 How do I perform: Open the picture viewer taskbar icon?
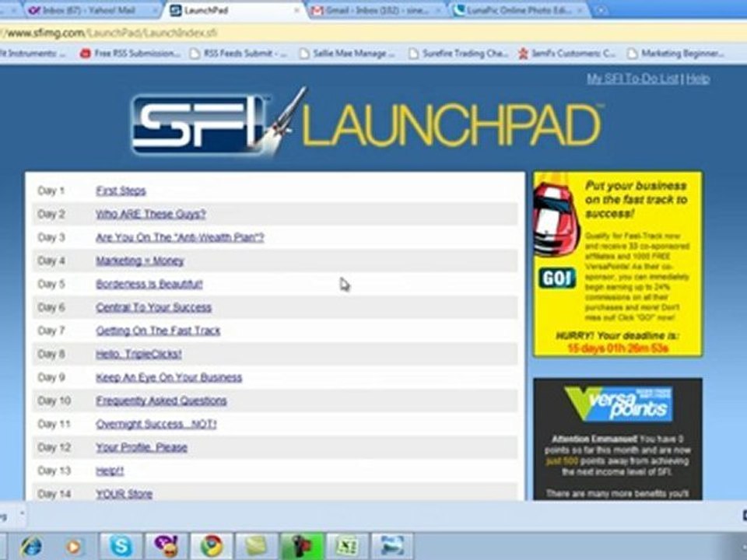[392, 546]
